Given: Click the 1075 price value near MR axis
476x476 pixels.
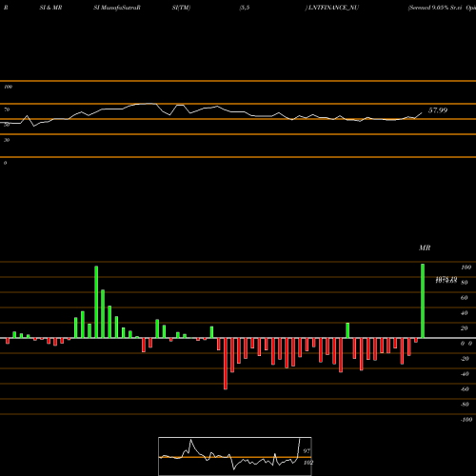Looking at the screenshot, I should click(446, 280).
